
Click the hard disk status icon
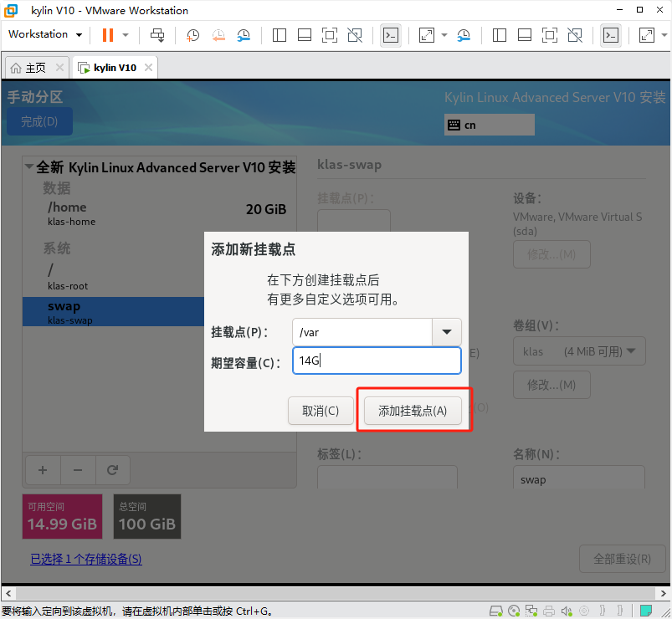(496, 611)
